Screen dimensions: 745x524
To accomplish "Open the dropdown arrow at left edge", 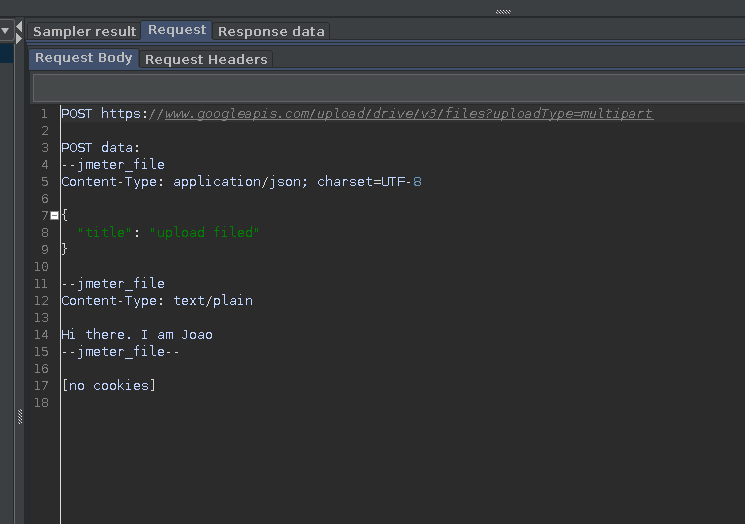I will click(5, 31).
